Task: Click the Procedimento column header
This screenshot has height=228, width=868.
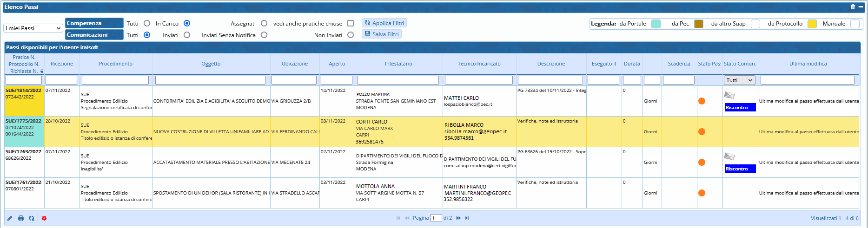Action: click(116, 64)
